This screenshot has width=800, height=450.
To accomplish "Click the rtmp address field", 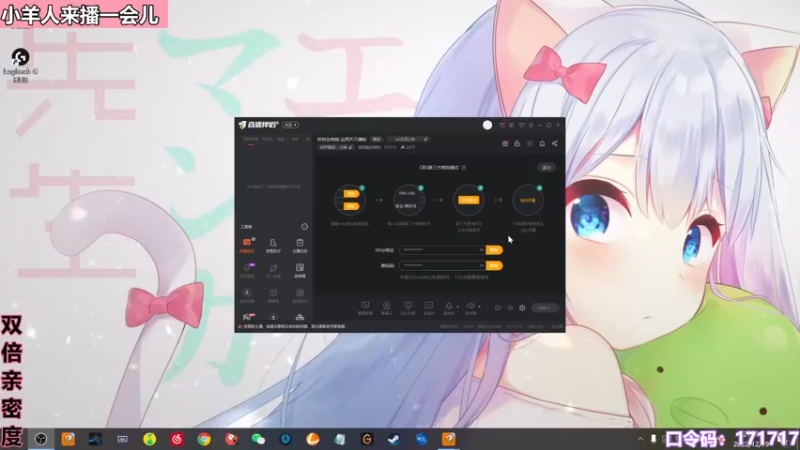I will (x=442, y=250).
